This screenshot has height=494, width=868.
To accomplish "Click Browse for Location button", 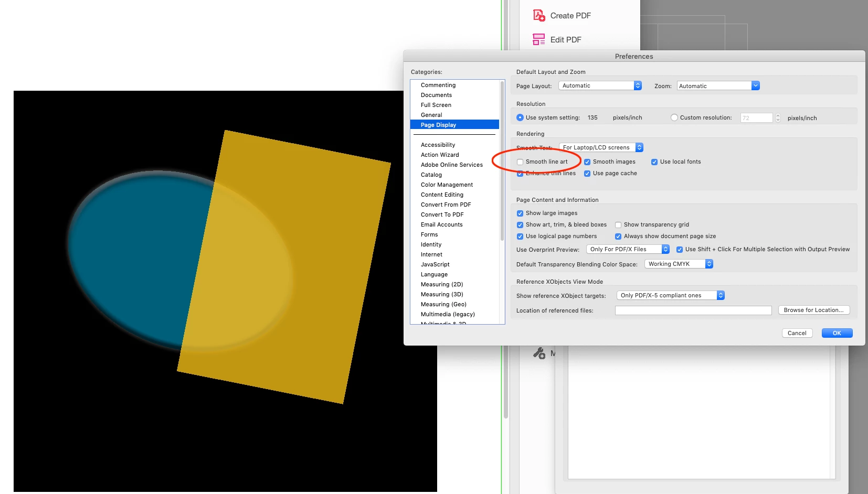I will 814,310.
